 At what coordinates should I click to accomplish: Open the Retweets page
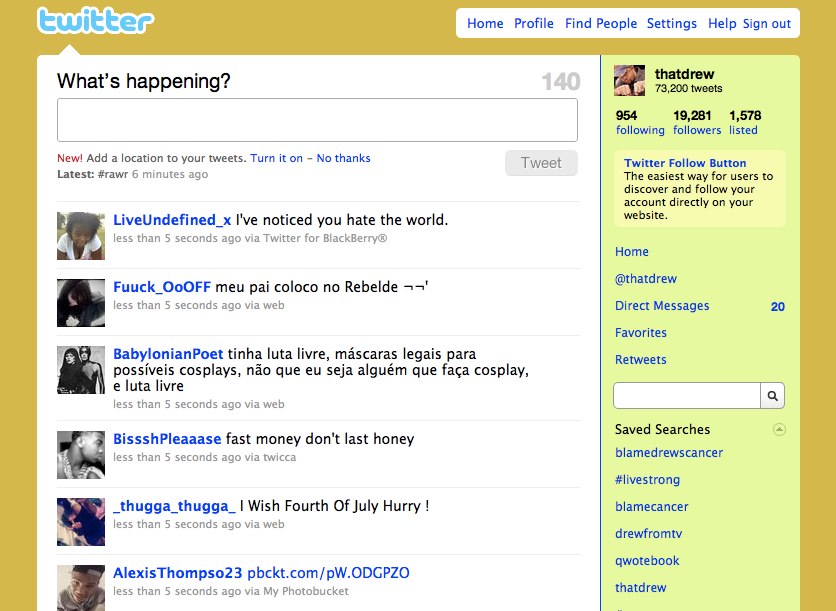[x=640, y=359]
